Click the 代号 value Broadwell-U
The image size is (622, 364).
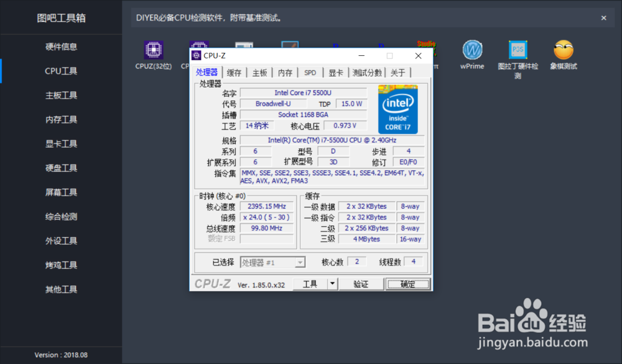click(273, 104)
